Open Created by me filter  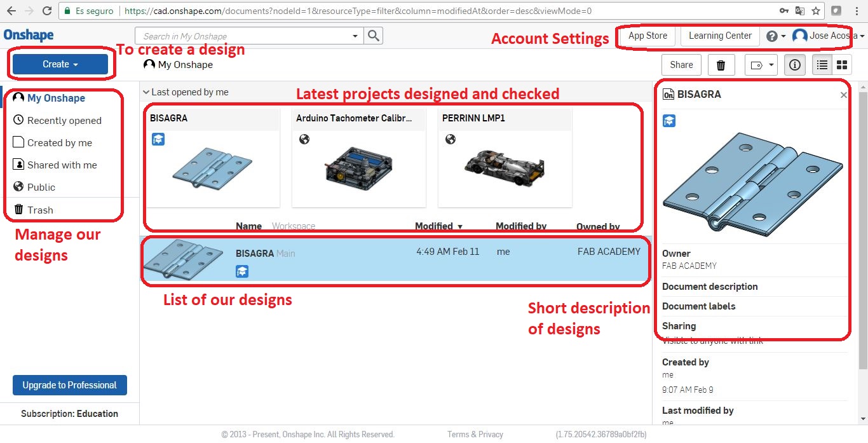53,142
